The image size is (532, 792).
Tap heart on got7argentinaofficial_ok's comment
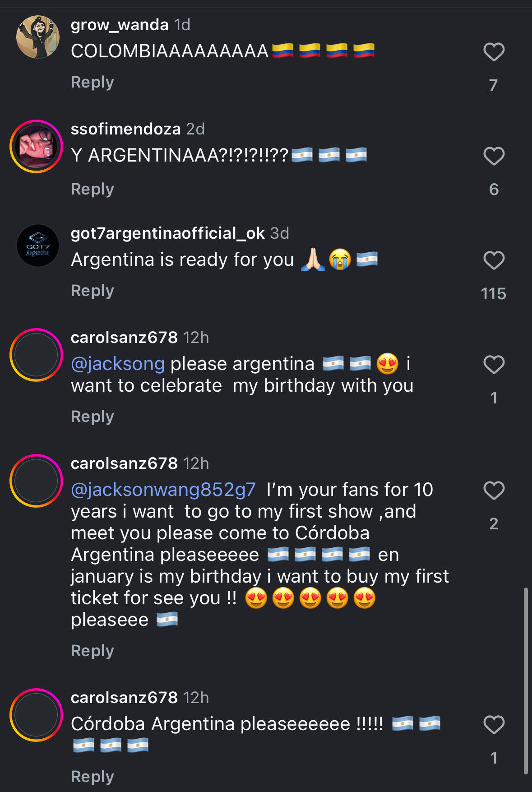tap(494, 260)
